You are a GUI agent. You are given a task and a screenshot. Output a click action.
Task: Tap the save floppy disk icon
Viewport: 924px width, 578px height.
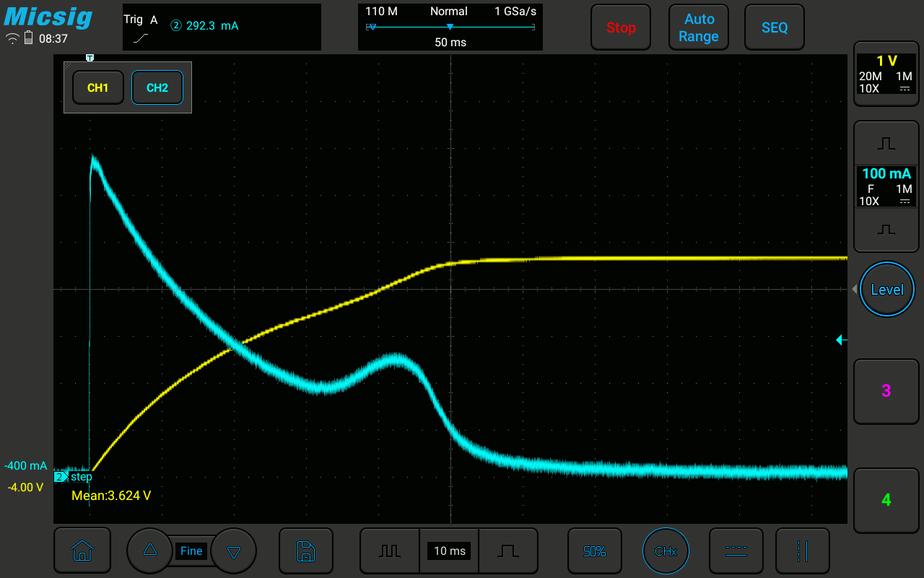click(x=305, y=551)
